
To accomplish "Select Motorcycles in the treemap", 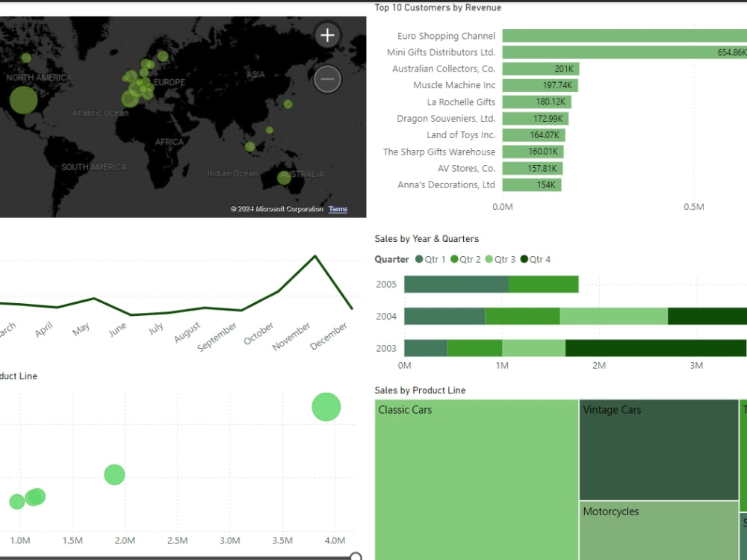I will click(x=657, y=530).
